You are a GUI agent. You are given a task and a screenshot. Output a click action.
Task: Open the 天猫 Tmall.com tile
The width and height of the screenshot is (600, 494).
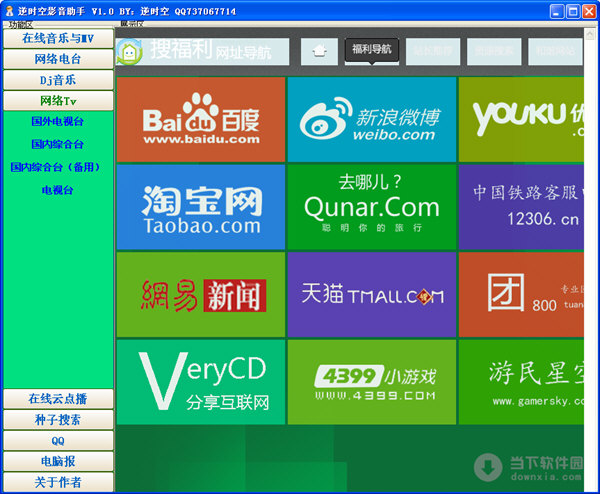372,295
